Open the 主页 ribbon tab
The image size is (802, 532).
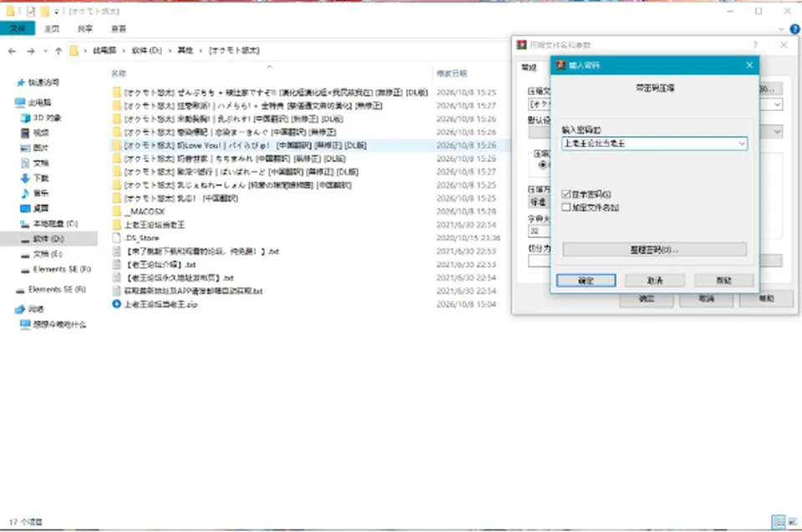click(x=52, y=28)
